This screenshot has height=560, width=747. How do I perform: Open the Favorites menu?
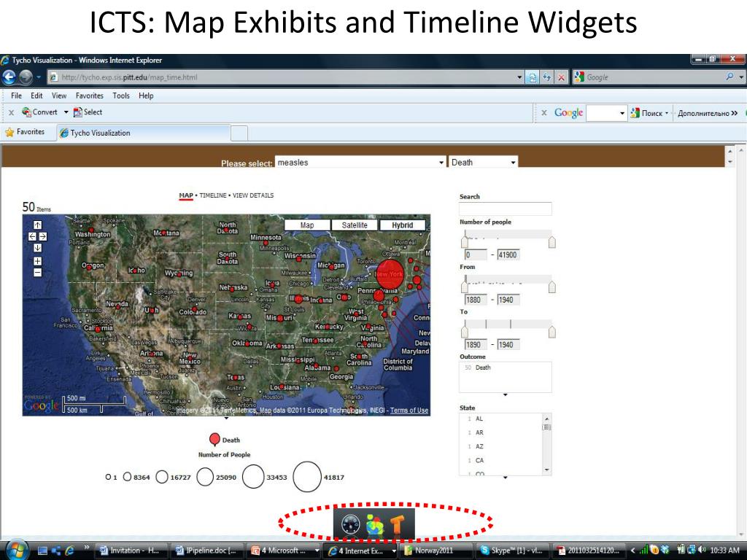tap(90, 96)
